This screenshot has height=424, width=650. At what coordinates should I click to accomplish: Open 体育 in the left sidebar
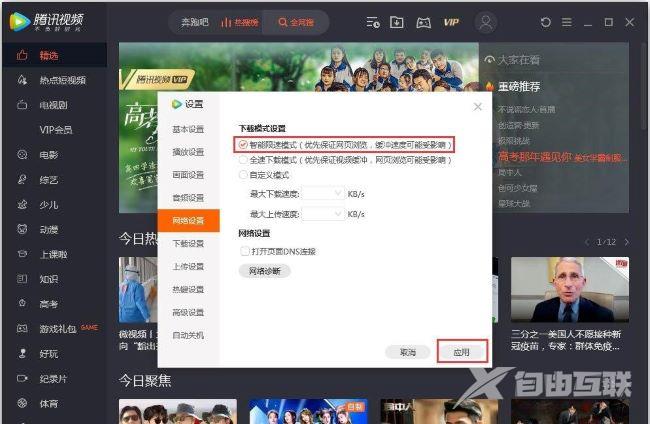pos(55,403)
